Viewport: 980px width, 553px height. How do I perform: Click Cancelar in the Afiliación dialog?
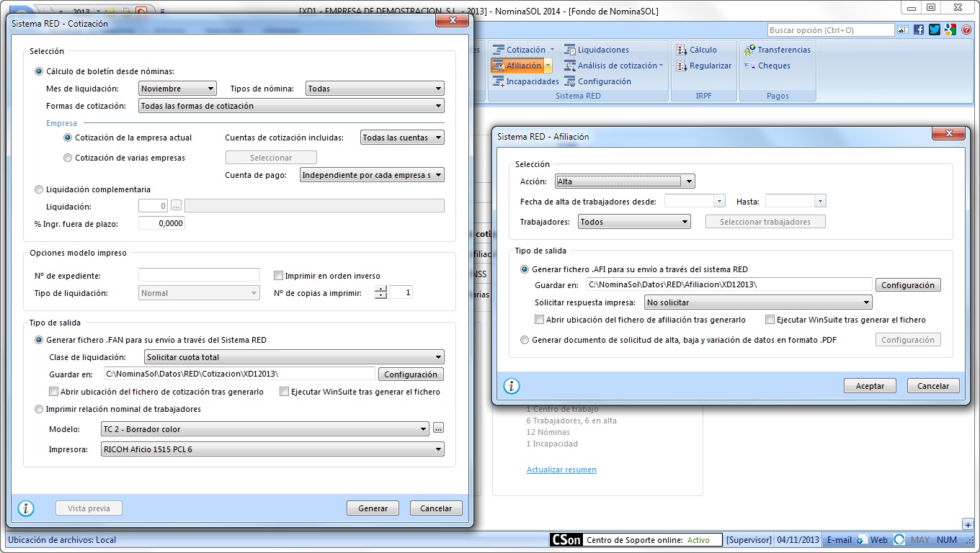(x=933, y=386)
